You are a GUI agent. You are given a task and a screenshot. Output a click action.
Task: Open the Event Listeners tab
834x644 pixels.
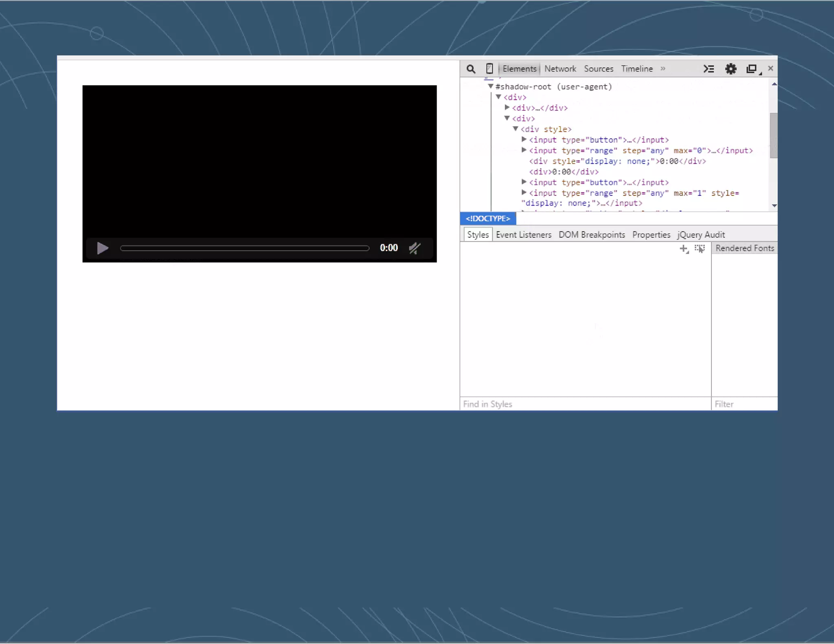click(523, 235)
